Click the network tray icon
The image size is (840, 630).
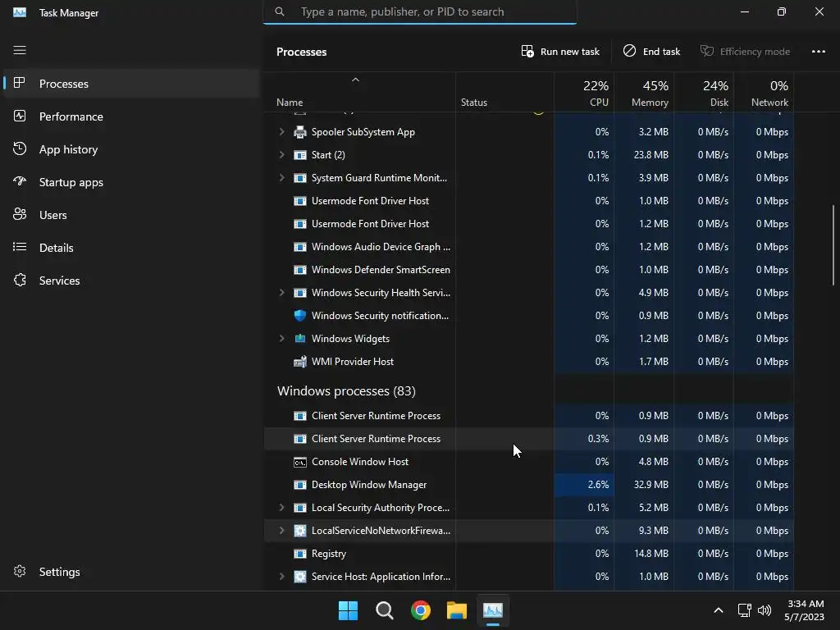(x=744, y=610)
